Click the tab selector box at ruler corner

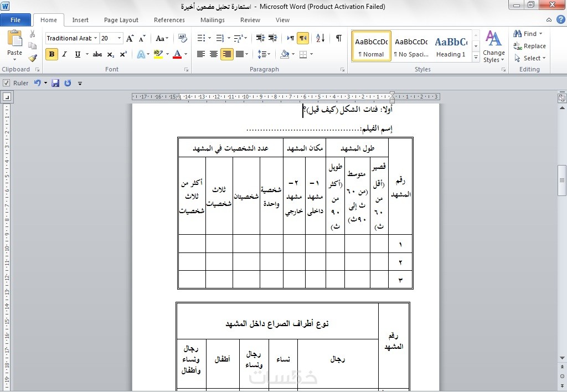(7, 96)
